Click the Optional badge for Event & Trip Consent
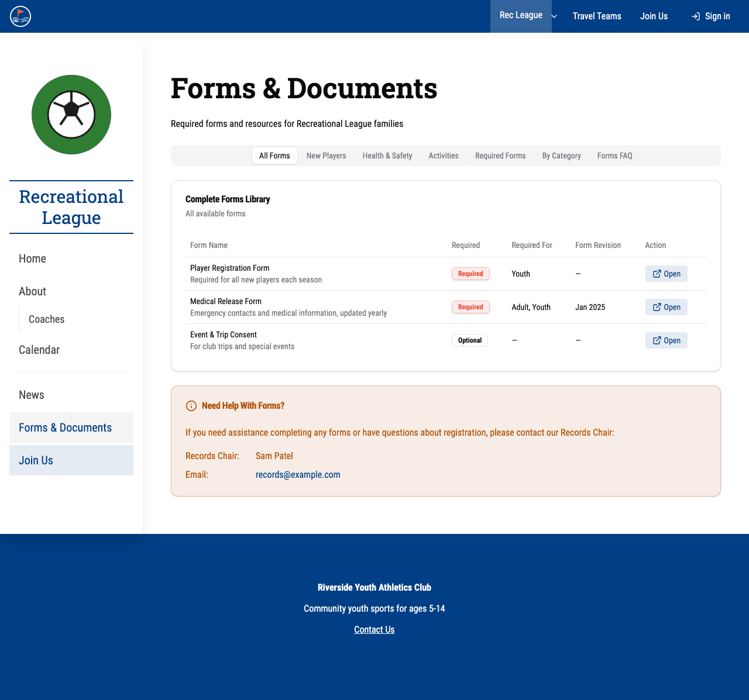Screen dimensions: 749x700 tap(470, 340)
